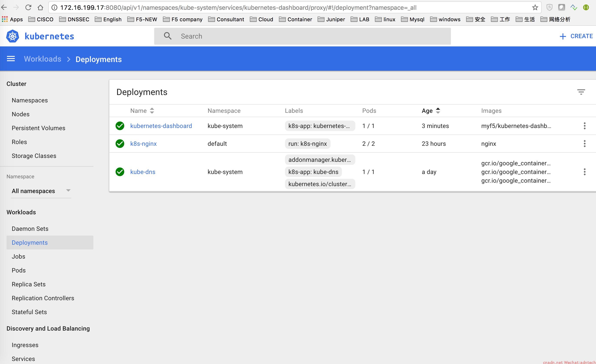Open Services in sidebar

click(x=23, y=359)
